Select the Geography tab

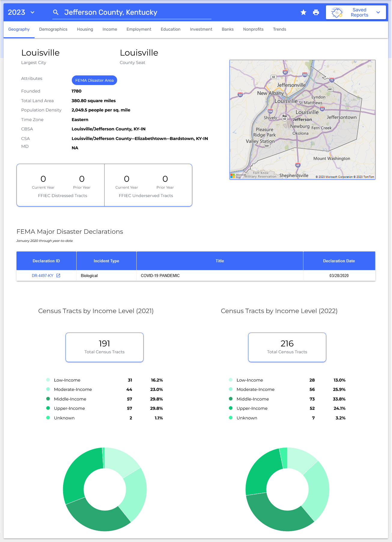(19, 29)
